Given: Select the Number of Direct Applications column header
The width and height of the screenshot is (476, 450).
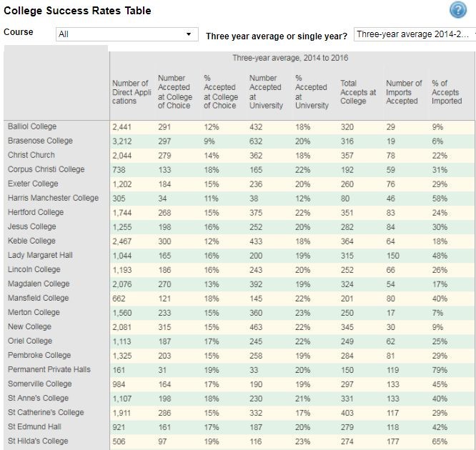Looking at the screenshot, I should (130, 92).
